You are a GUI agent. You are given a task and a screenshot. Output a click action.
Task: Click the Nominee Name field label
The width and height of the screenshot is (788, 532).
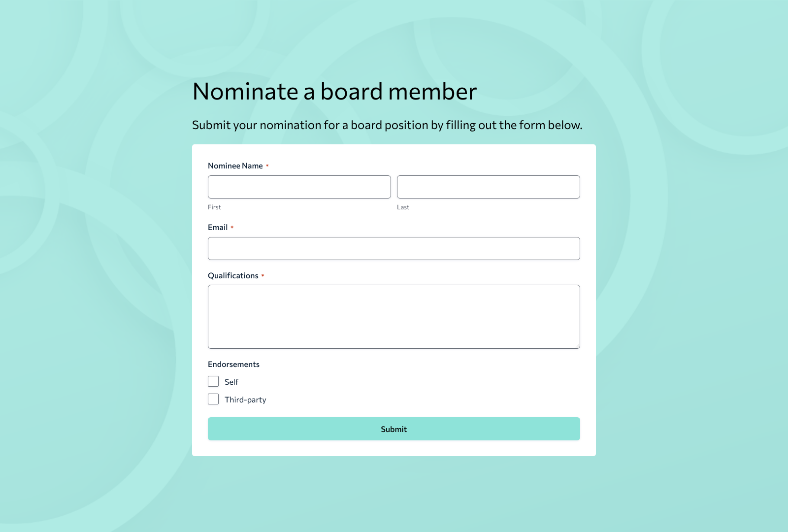(235, 166)
